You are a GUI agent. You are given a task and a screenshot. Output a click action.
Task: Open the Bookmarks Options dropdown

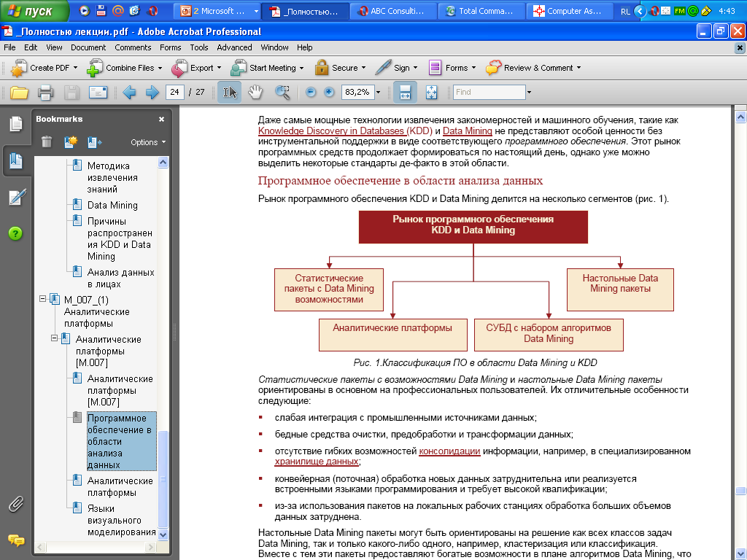click(x=148, y=142)
